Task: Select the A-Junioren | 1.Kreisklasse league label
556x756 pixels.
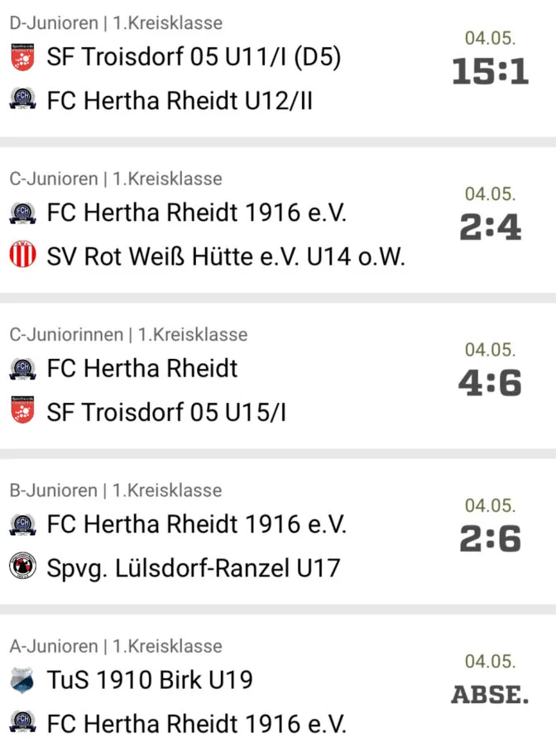Action: 116,646
